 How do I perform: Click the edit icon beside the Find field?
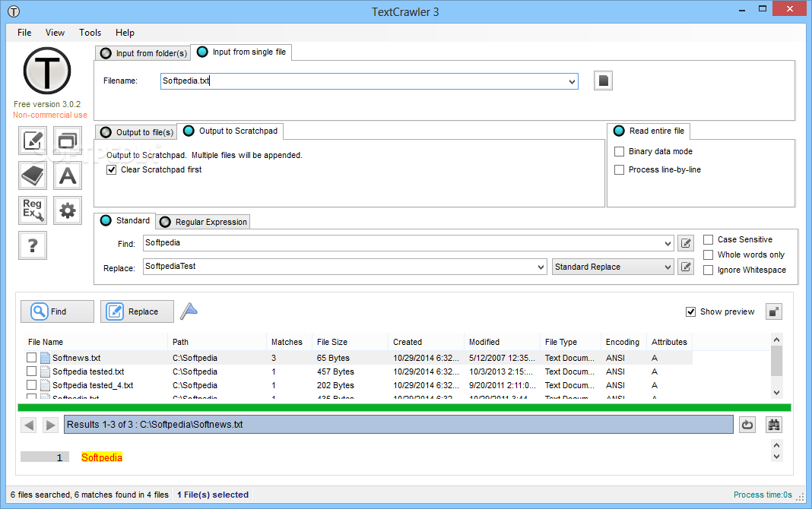686,243
